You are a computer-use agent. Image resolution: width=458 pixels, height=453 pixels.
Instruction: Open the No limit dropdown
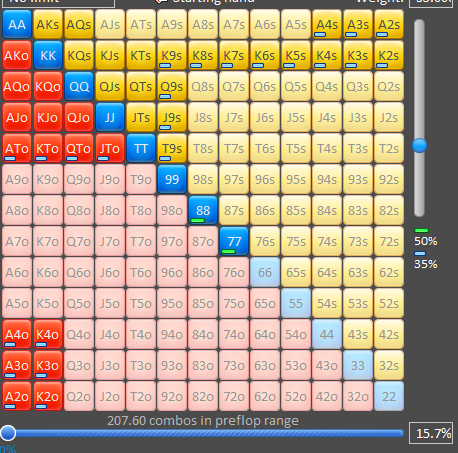tap(57, 3)
